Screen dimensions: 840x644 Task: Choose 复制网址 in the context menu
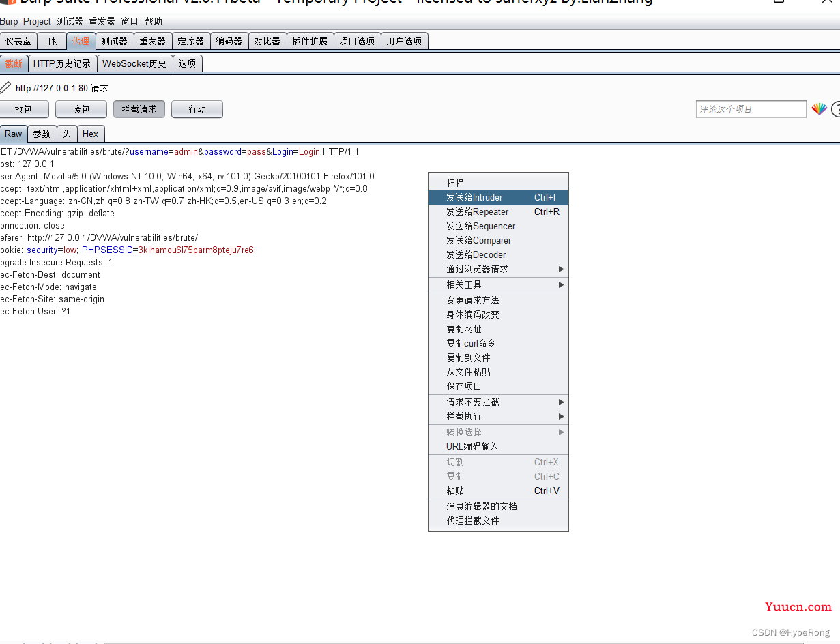(x=498, y=329)
